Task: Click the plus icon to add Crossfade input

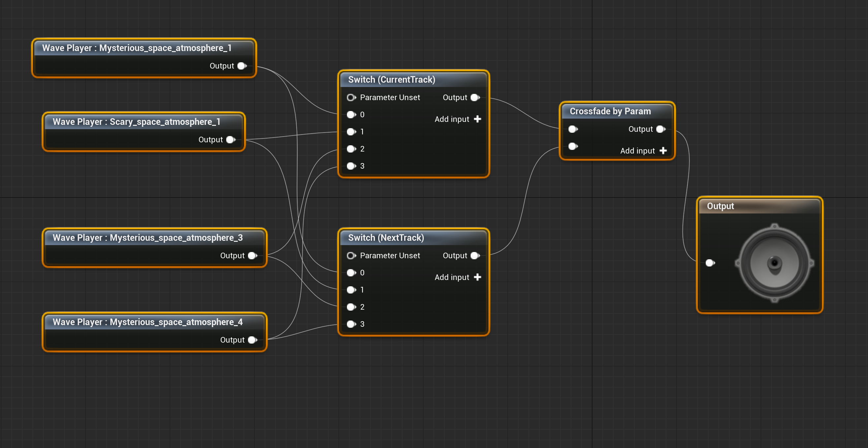Action: point(663,151)
